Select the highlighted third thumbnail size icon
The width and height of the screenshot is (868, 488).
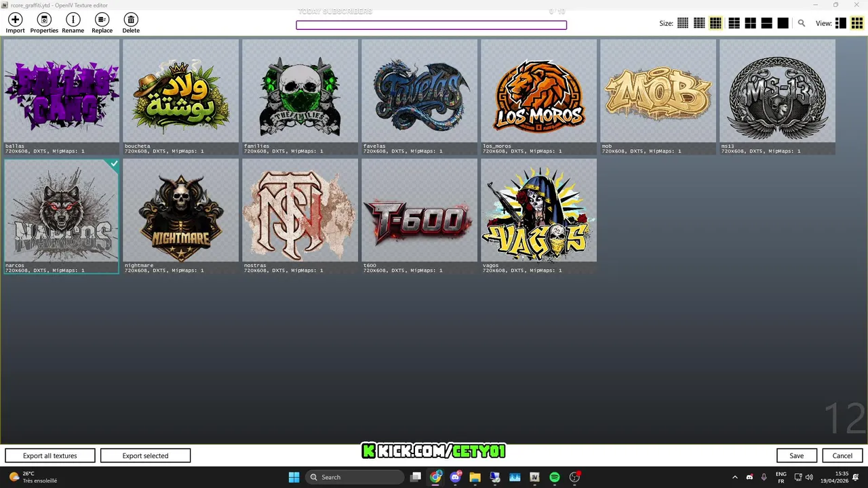coord(715,23)
